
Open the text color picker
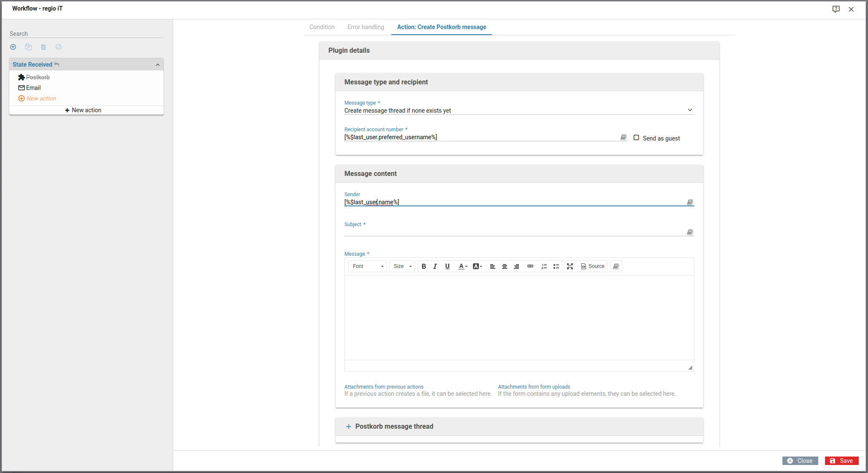coord(462,266)
